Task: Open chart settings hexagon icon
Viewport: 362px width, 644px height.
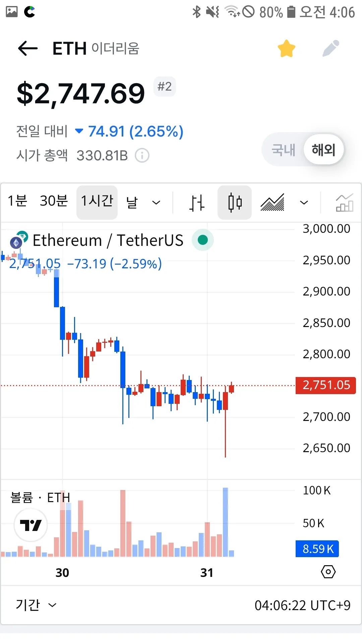Action: click(x=328, y=572)
